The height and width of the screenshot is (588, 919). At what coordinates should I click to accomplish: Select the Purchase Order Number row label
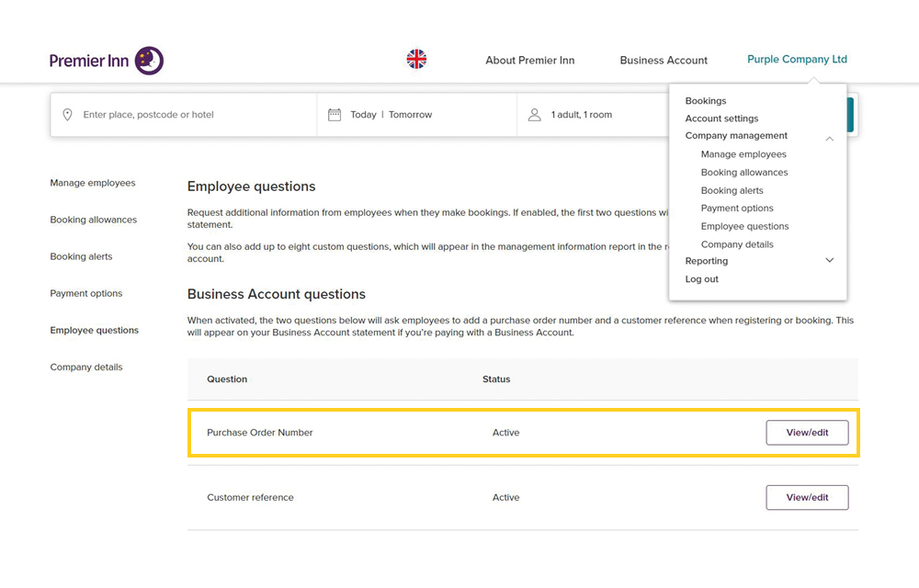(260, 432)
